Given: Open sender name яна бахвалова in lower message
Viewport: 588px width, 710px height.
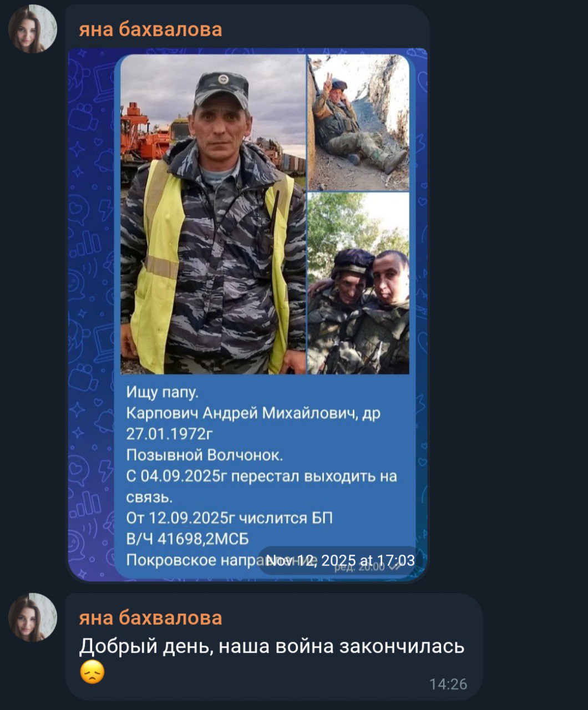Looking at the screenshot, I should click(x=150, y=617).
